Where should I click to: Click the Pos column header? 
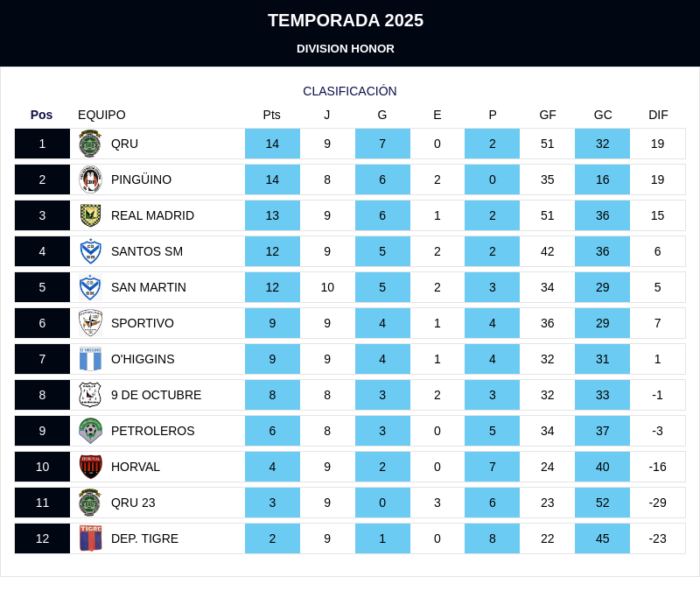click(x=42, y=115)
